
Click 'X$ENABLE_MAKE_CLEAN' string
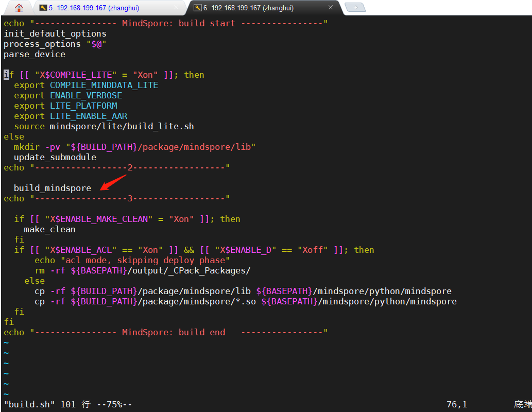click(99, 219)
